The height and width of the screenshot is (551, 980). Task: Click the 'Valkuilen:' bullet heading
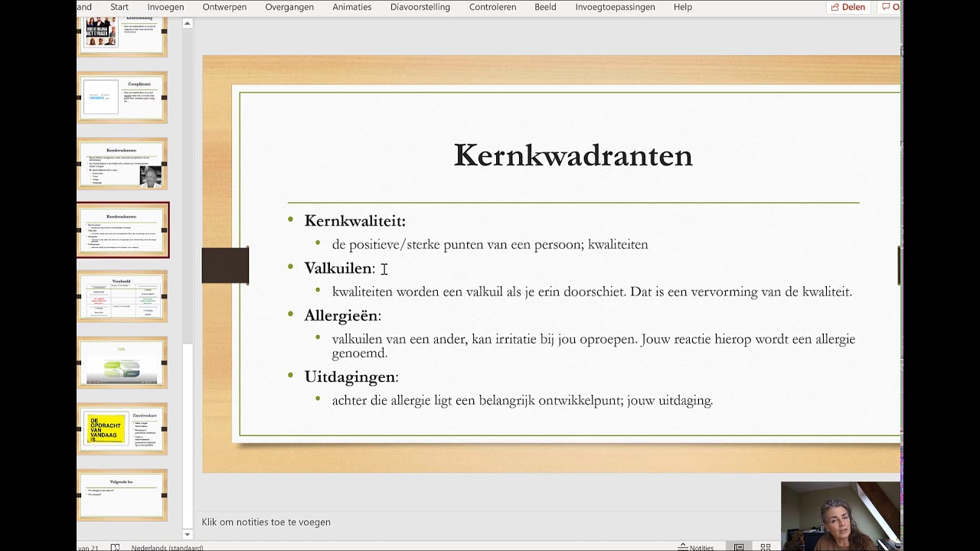pos(340,269)
